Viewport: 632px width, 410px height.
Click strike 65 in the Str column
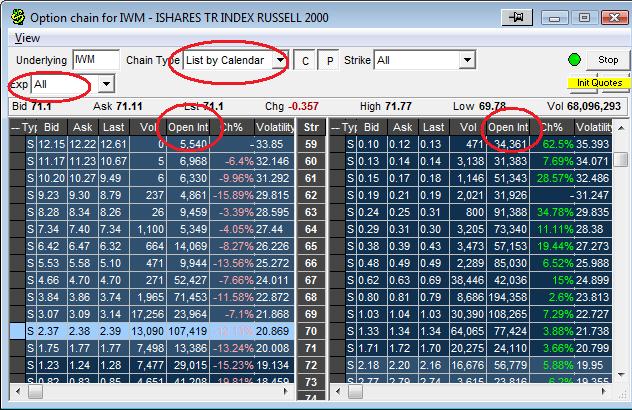point(311,246)
